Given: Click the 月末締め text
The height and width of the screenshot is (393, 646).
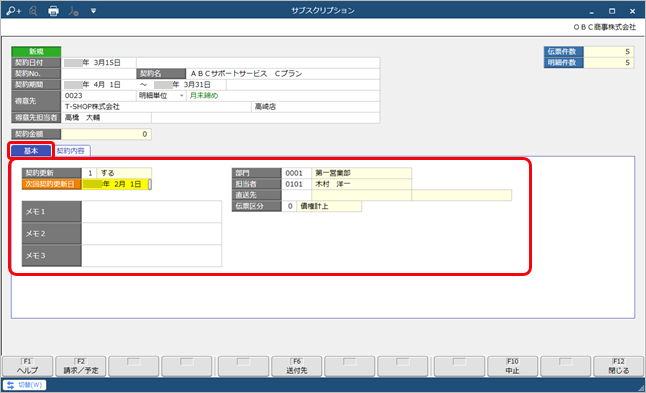Looking at the screenshot, I should 204,96.
